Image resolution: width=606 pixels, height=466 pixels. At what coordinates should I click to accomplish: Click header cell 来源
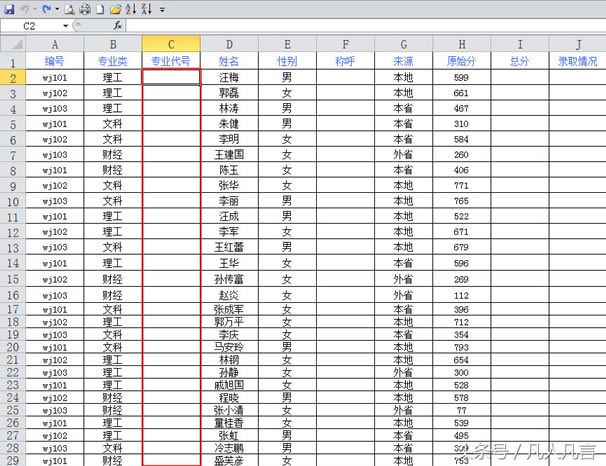(x=403, y=61)
